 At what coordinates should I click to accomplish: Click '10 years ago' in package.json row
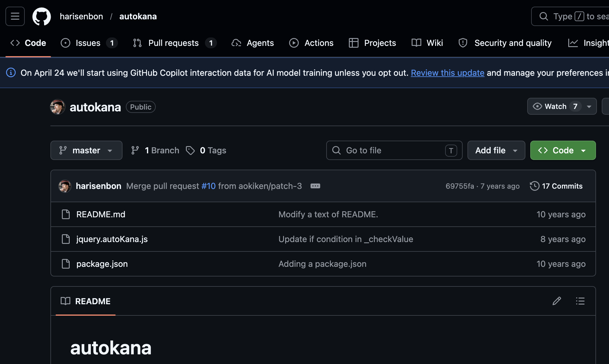click(561, 264)
